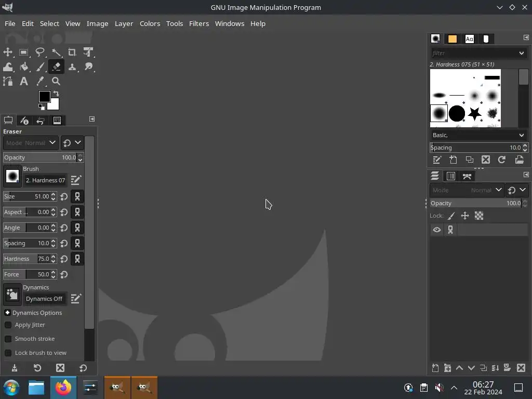Select the Rectangle Select tool
This screenshot has width=532, height=399.
point(24,52)
